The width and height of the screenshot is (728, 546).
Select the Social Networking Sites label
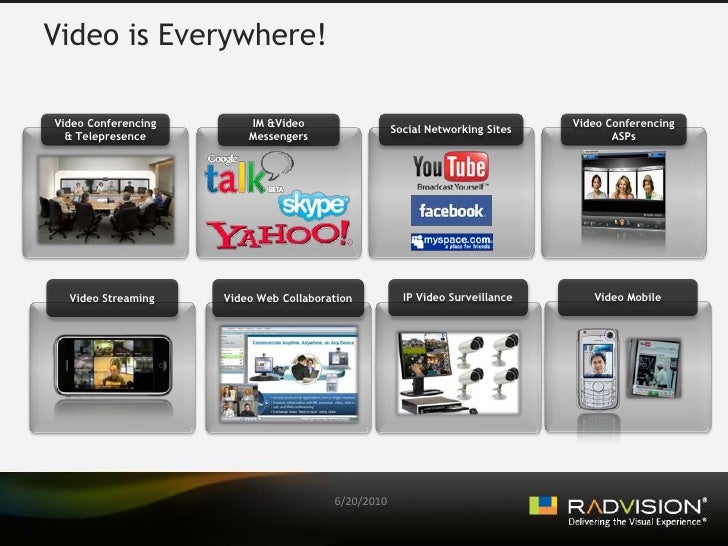[451, 130]
